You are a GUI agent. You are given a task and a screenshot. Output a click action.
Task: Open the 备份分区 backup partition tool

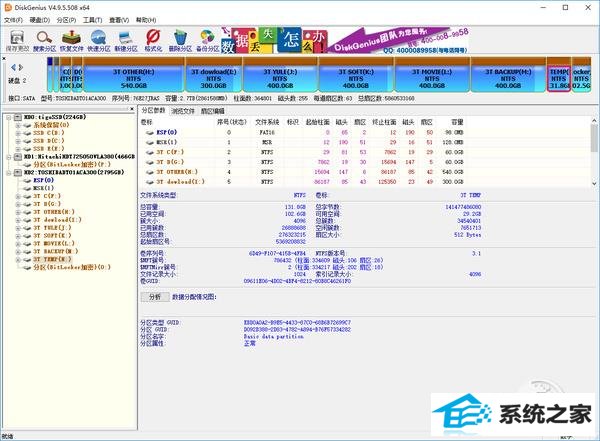pyautogui.click(x=207, y=41)
